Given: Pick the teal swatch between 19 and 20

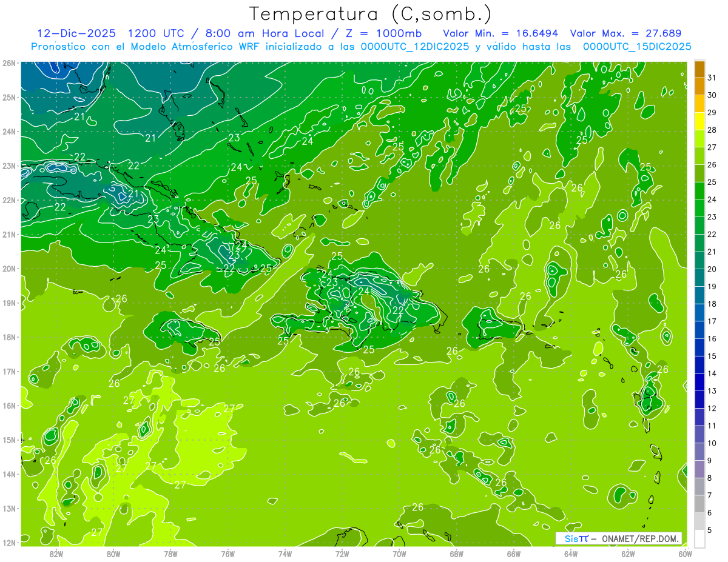Looking at the screenshot, I should tap(699, 278).
